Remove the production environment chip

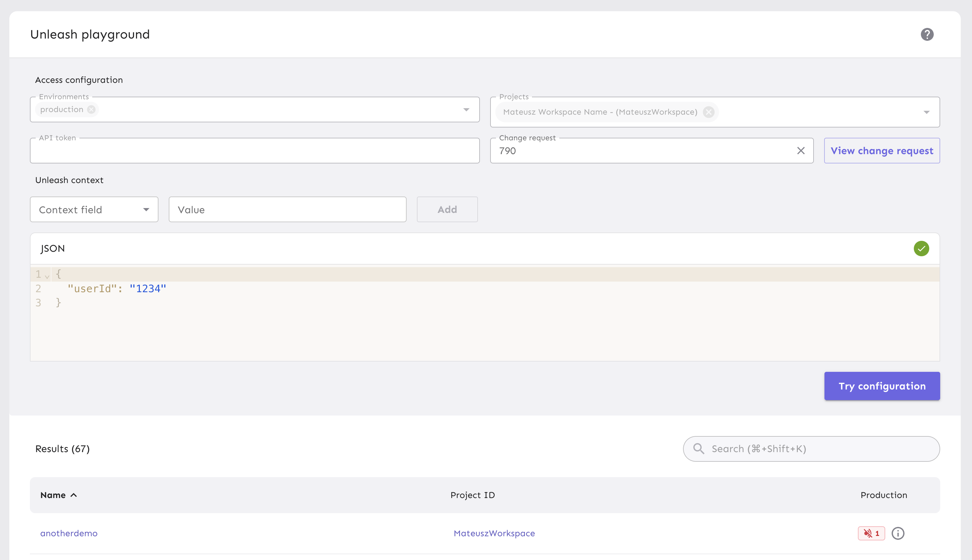point(91,109)
